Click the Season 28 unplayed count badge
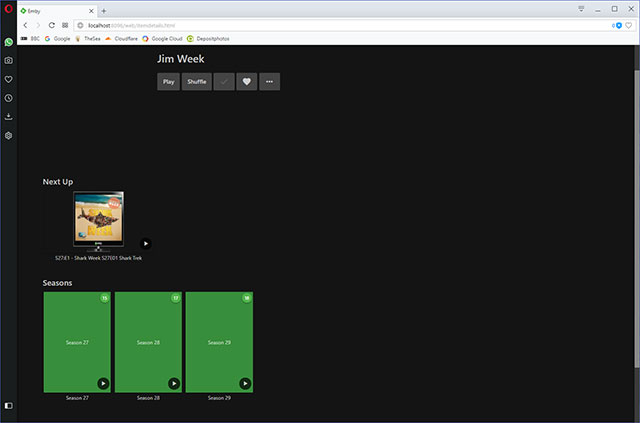The image size is (640, 423). tap(176, 298)
